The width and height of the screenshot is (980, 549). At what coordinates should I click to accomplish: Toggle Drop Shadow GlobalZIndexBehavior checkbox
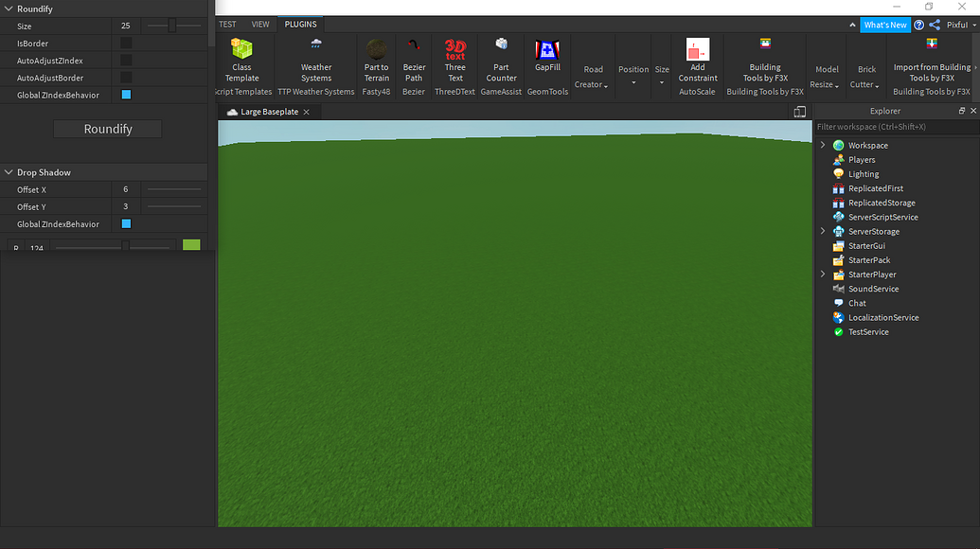click(126, 223)
